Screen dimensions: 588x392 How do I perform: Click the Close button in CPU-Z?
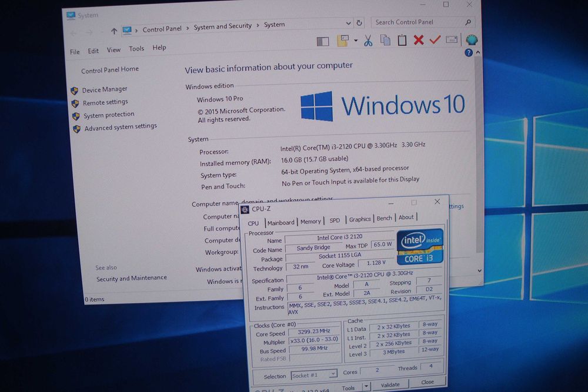click(x=427, y=382)
